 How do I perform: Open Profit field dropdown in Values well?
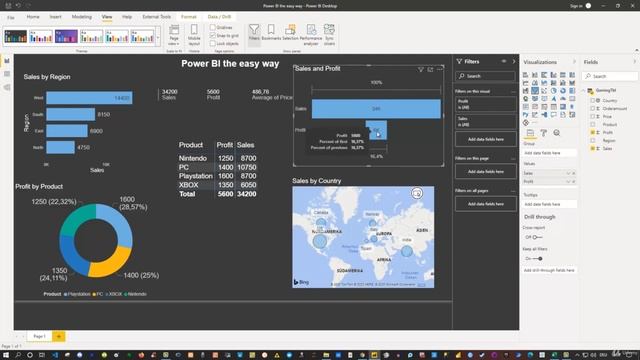coord(568,182)
